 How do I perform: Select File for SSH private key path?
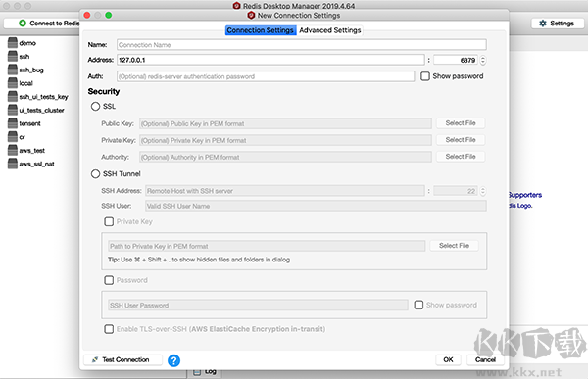click(454, 246)
